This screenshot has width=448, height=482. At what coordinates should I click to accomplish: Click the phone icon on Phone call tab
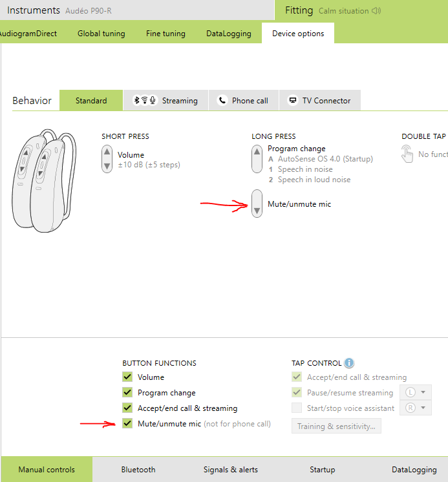222,101
